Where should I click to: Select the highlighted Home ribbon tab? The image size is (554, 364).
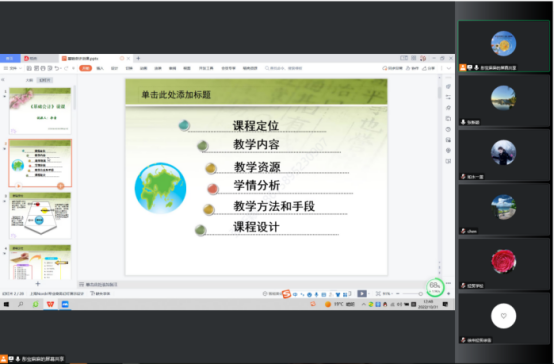[86, 68]
